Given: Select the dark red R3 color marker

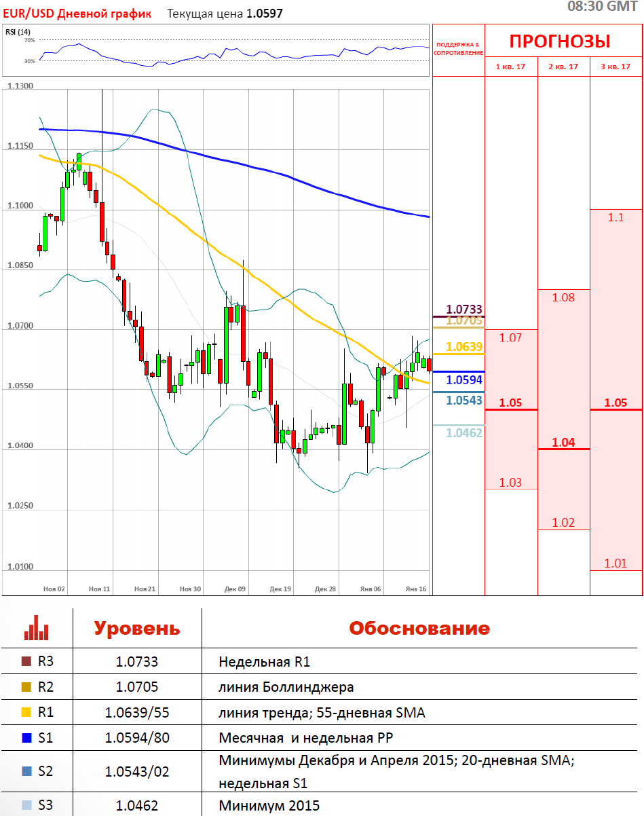Looking at the screenshot, I should (x=26, y=662).
